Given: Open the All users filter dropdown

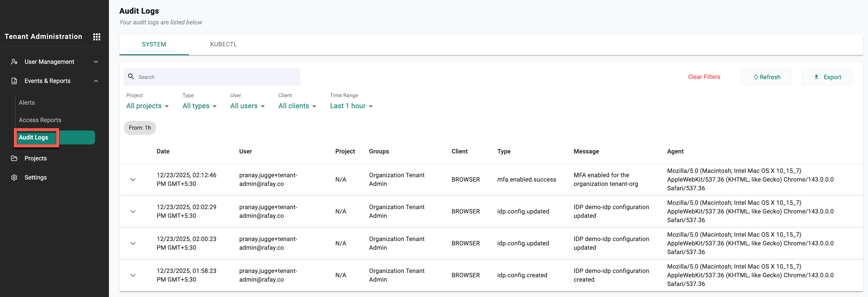Looking at the screenshot, I should pos(247,106).
